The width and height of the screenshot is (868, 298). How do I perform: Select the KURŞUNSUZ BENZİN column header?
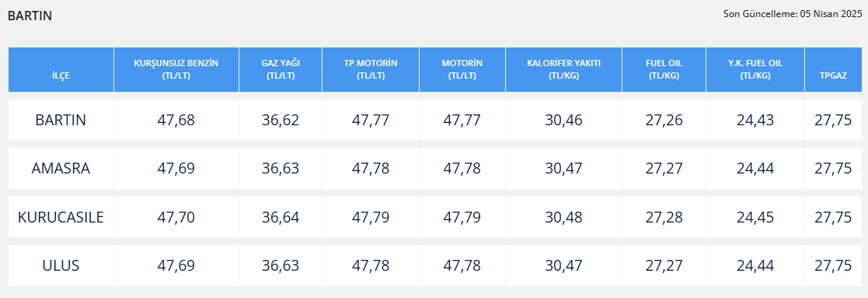coord(176,70)
